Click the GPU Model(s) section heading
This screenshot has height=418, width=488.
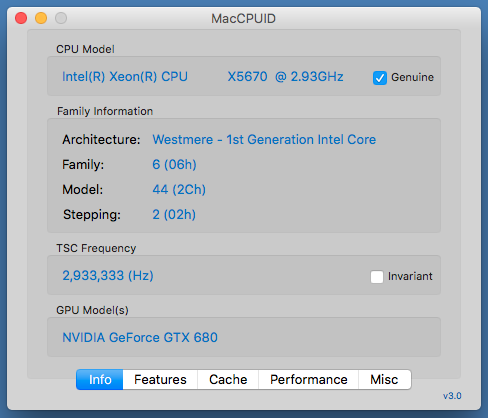point(92,310)
